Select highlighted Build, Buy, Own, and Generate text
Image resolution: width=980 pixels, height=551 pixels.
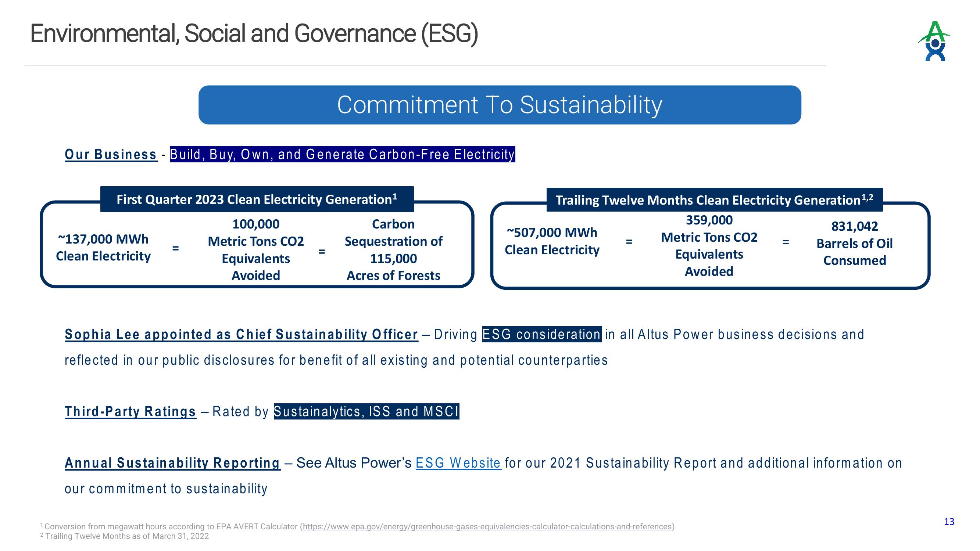click(x=342, y=154)
